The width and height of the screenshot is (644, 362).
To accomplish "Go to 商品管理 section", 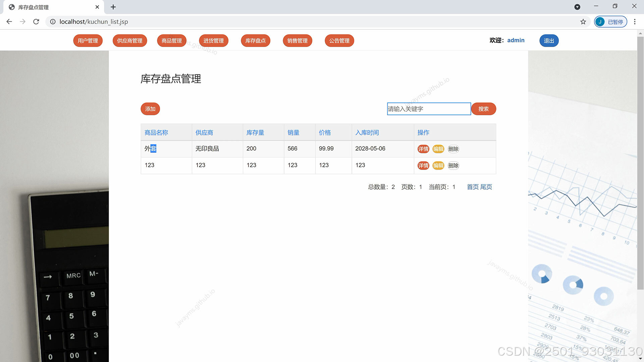I will (172, 41).
